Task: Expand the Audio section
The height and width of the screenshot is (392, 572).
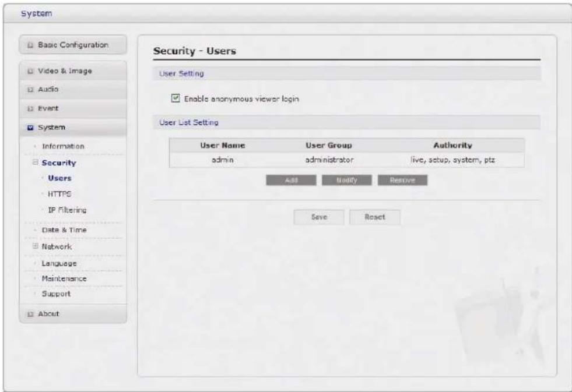Action: 73,89
